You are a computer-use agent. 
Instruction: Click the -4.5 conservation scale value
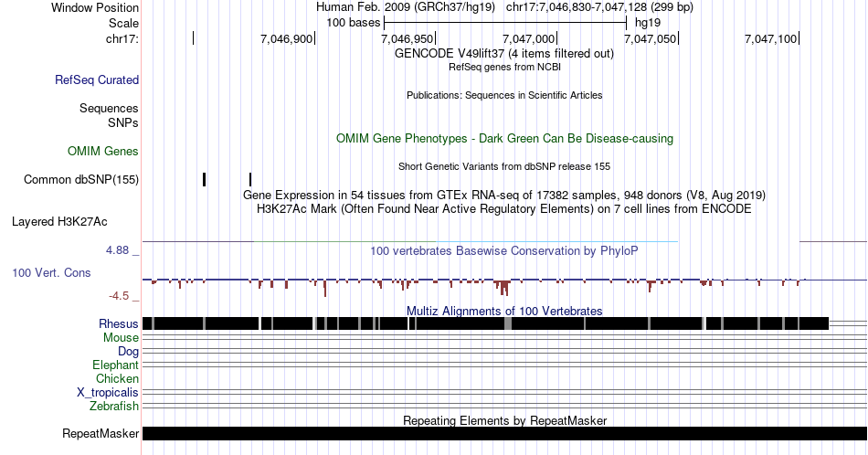119,296
